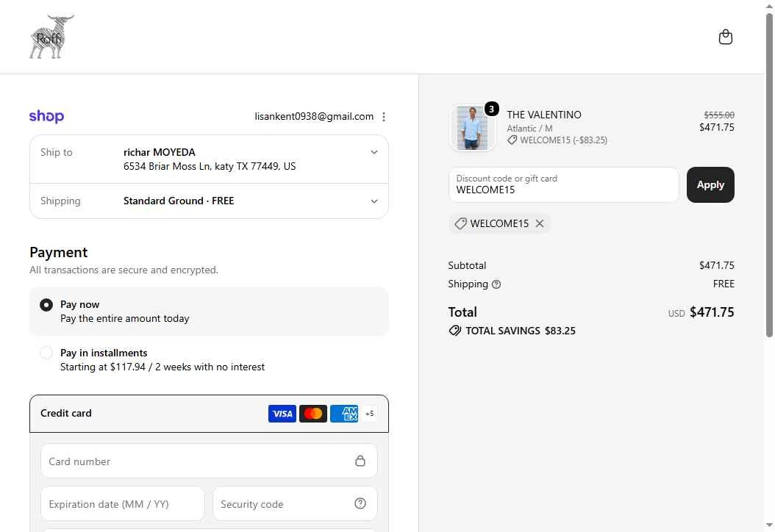
Task: Remove the WELCOME15 discount tag
Action: point(540,223)
